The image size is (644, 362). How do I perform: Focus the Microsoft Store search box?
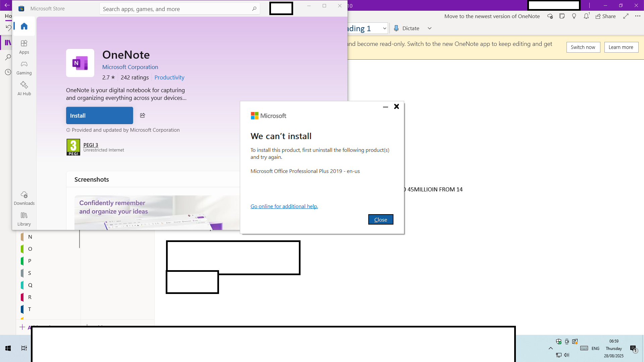[x=180, y=9]
